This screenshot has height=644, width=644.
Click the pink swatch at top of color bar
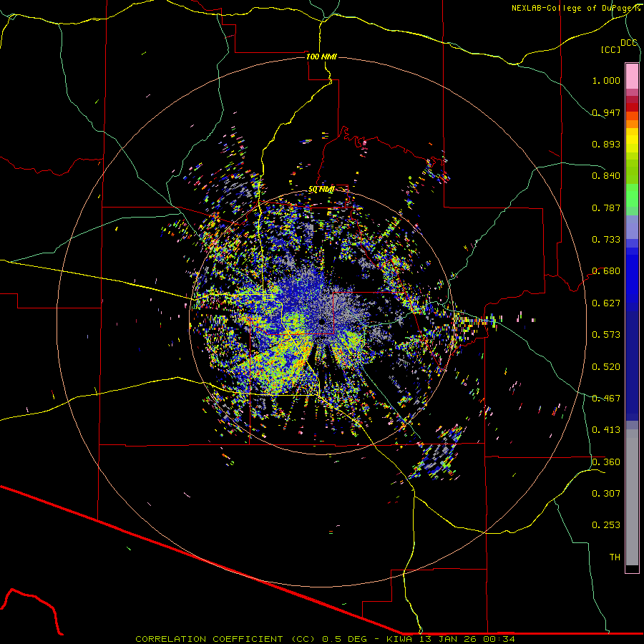(632, 76)
